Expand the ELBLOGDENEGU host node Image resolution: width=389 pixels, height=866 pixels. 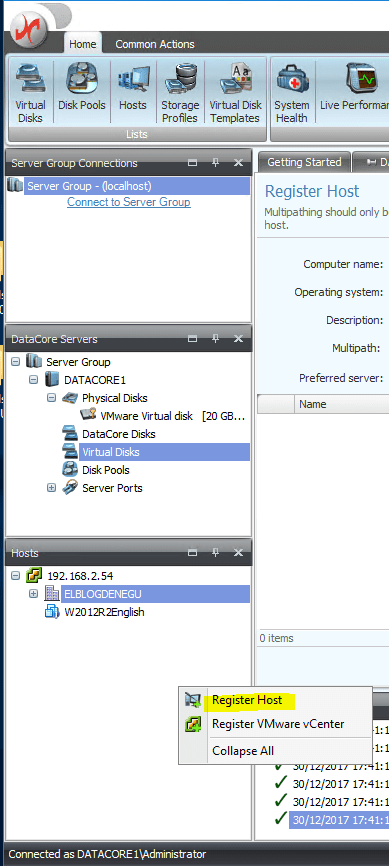33,594
